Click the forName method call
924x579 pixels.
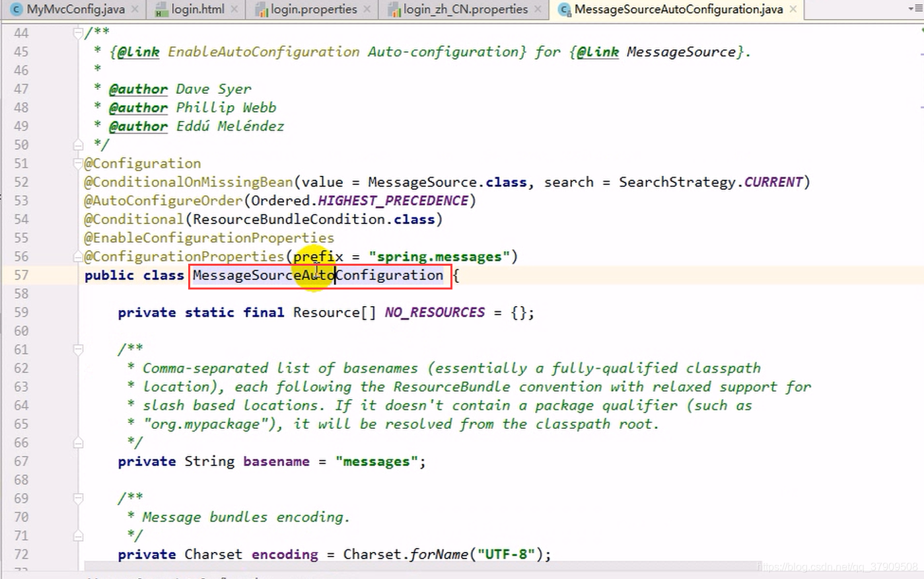pos(439,554)
